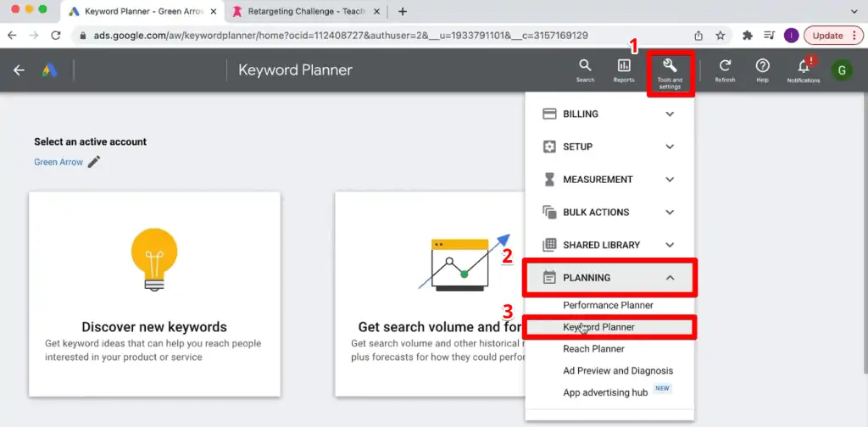868x427 pixels.
Task: Bookmark this page with the star icon
Action: click(x=721, y=36)
